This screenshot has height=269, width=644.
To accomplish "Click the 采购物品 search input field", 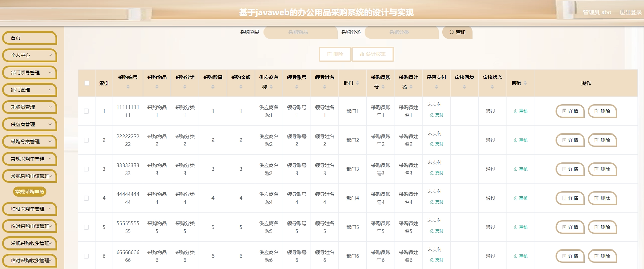I will coord(300,32).
